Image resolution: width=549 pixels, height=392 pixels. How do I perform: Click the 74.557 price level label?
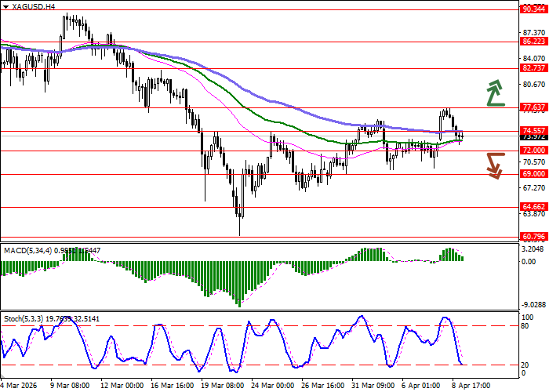click(533, 131)
